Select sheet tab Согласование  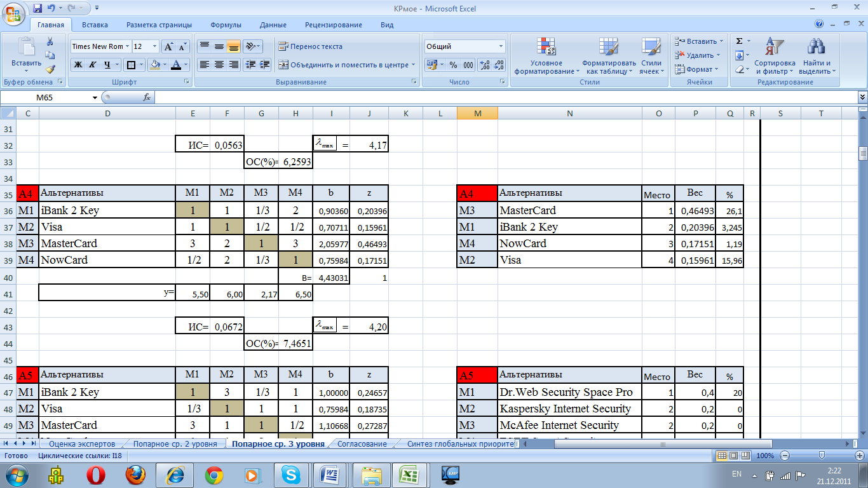[x=362, y=444]
